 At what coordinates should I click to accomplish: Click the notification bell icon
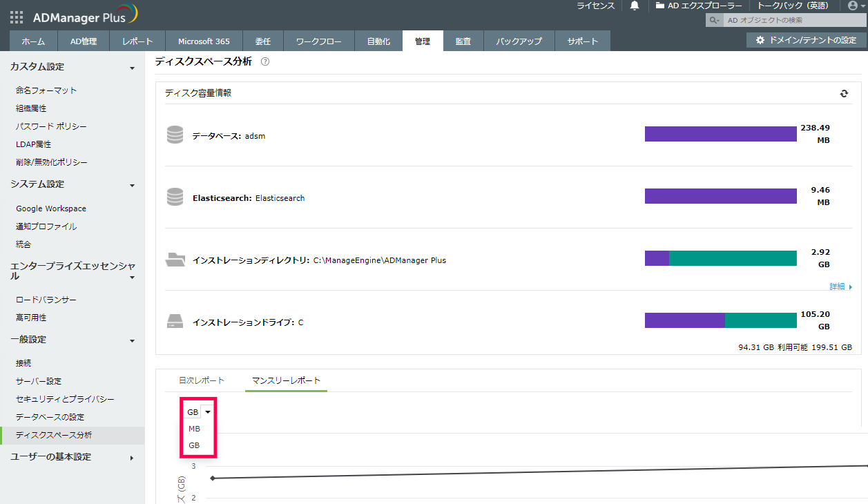[635, 6]
